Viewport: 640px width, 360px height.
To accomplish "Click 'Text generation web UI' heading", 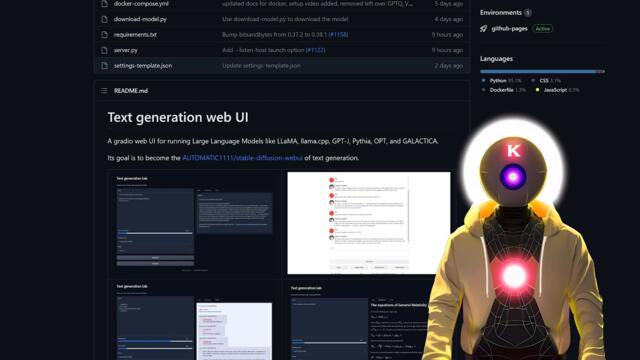I will (178, 118).
